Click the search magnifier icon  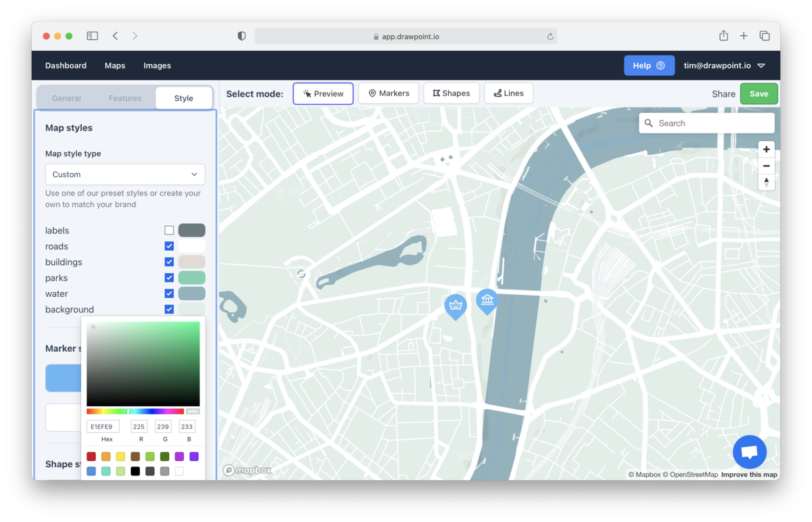[x=649, y=123]
